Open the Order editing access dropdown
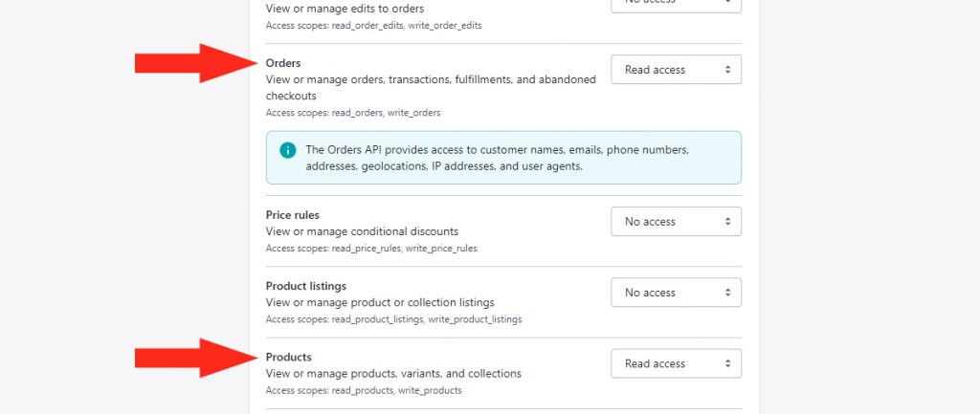 [x=677, y=6]
